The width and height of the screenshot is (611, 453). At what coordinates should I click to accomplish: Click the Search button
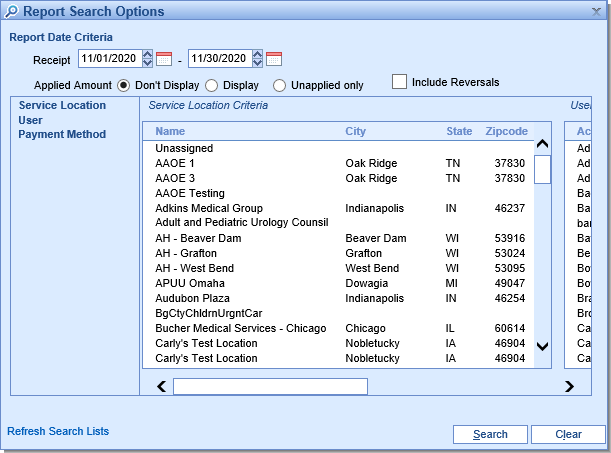(x=490, y=434)
